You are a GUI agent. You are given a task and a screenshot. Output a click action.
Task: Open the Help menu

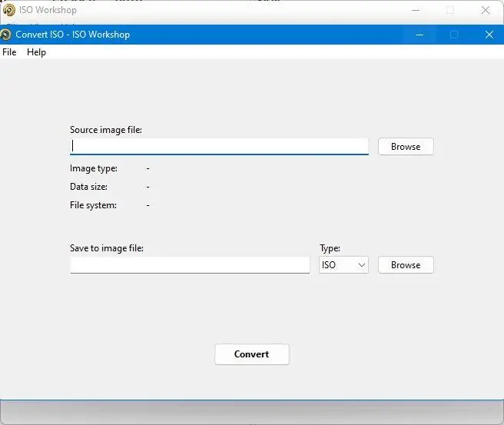(36, 52)
